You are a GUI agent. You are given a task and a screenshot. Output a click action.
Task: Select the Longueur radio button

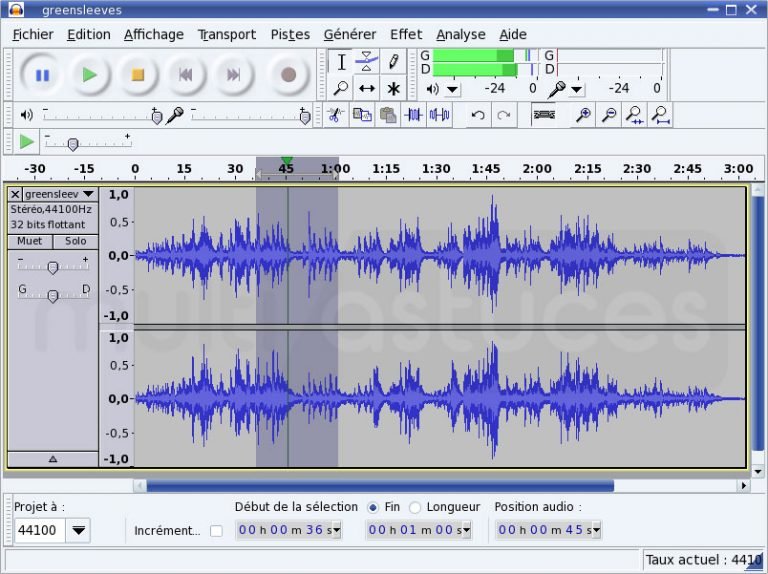pyautogui.click(x=415, y=507)
